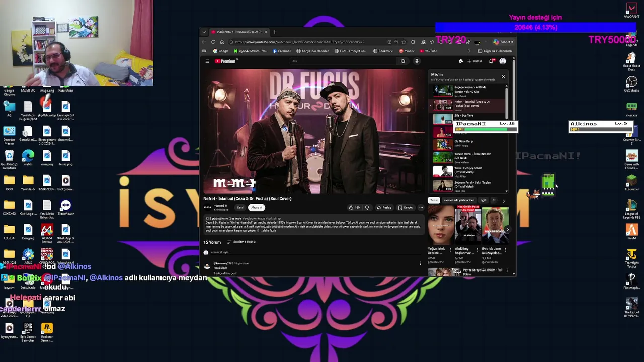644x362 pixels.
Task: Open the Sohbet et Copilot button
Action: tap(503, 42)
